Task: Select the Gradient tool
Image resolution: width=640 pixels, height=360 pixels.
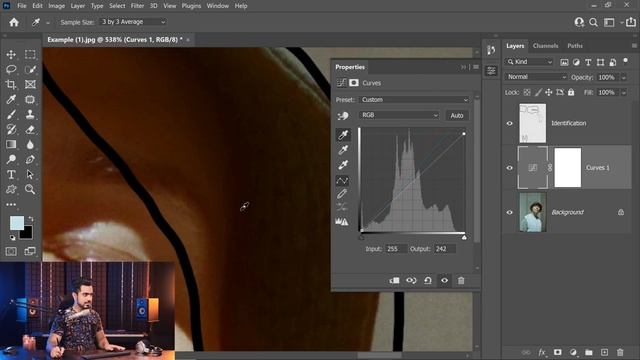Action: (x=11, y=144)
